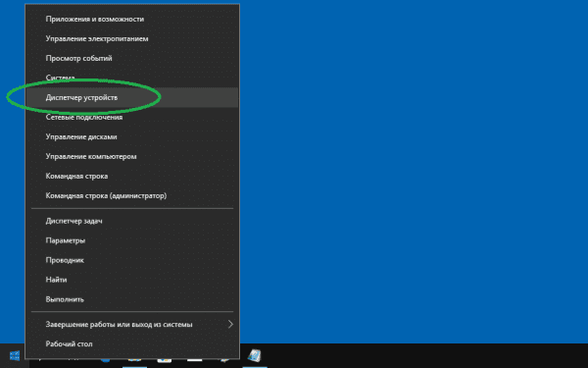This screenshot has width=588, height=368.
Task: Open Управление компьютером
Action: click(132, 156)
